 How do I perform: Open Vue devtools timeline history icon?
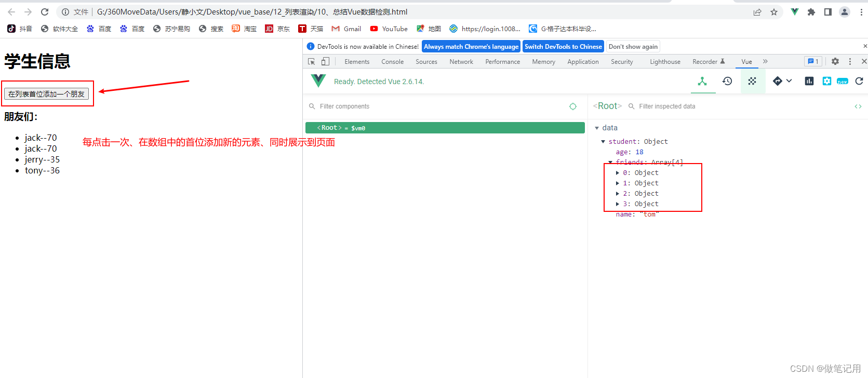[x=727, y=81]
